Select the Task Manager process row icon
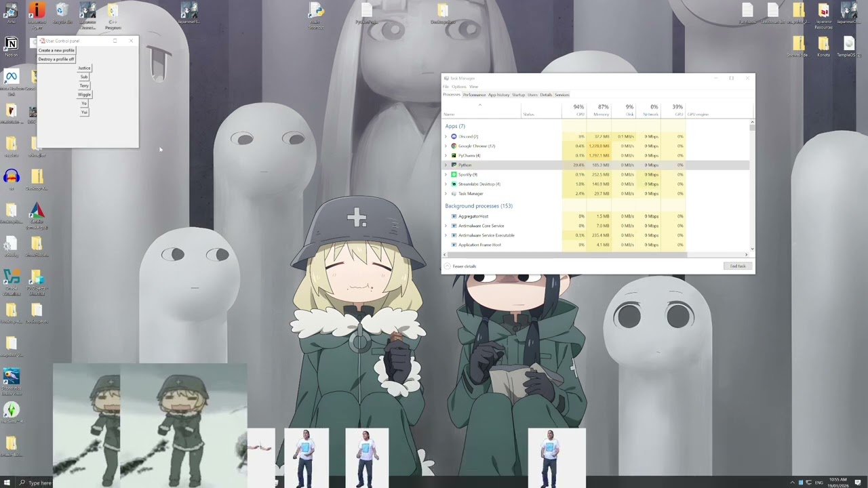The height and width of the screenshot is (488, 868). point(454,193)
